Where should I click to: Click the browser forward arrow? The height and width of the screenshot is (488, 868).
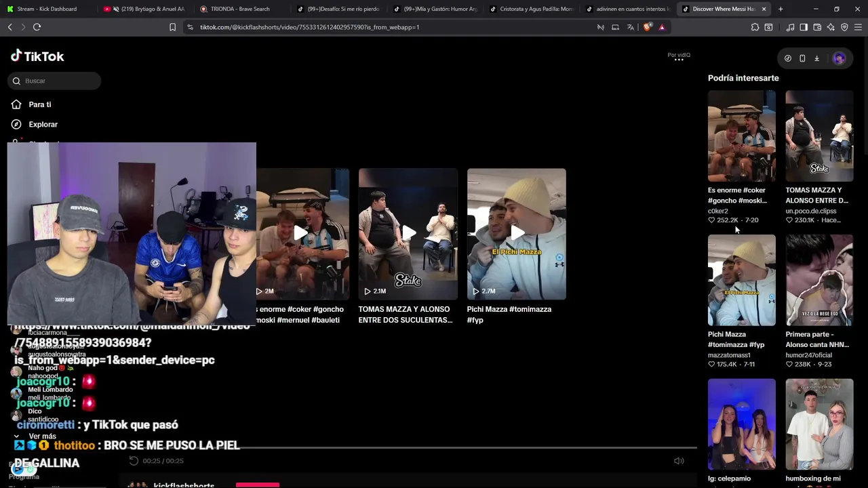pos(23,27)
